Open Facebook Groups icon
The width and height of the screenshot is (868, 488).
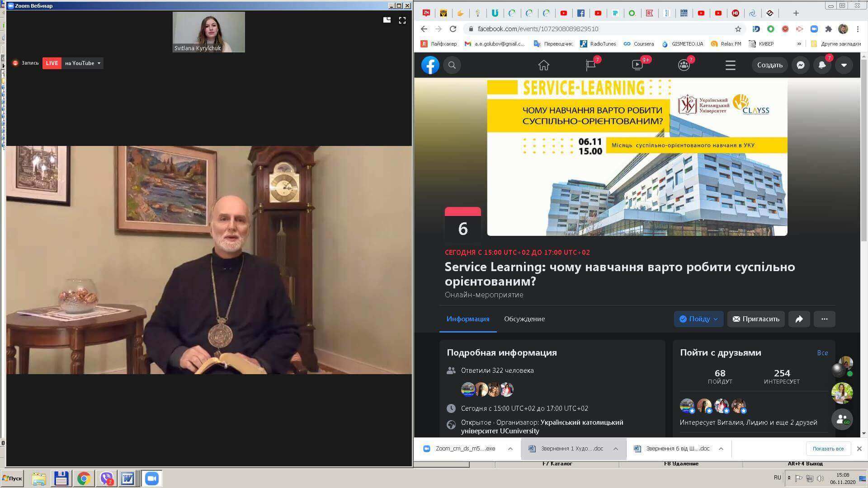click(684, 65)
